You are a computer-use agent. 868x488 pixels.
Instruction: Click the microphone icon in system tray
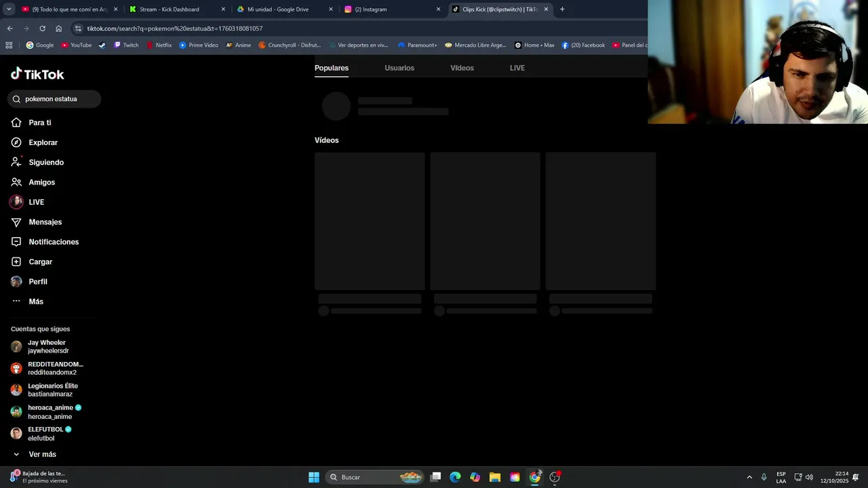click(x=764, y=477)
